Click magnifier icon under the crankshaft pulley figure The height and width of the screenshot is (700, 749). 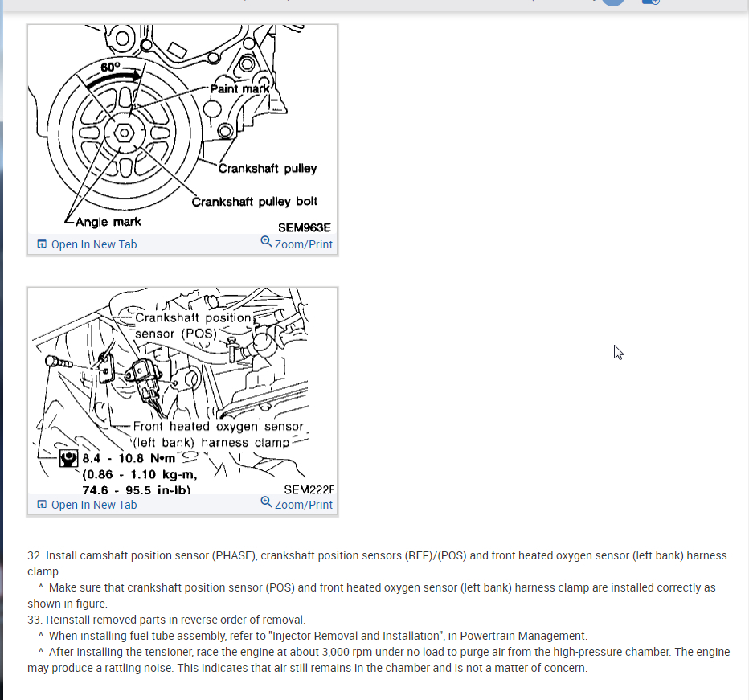pyautogui.click(x=266, y=242)
